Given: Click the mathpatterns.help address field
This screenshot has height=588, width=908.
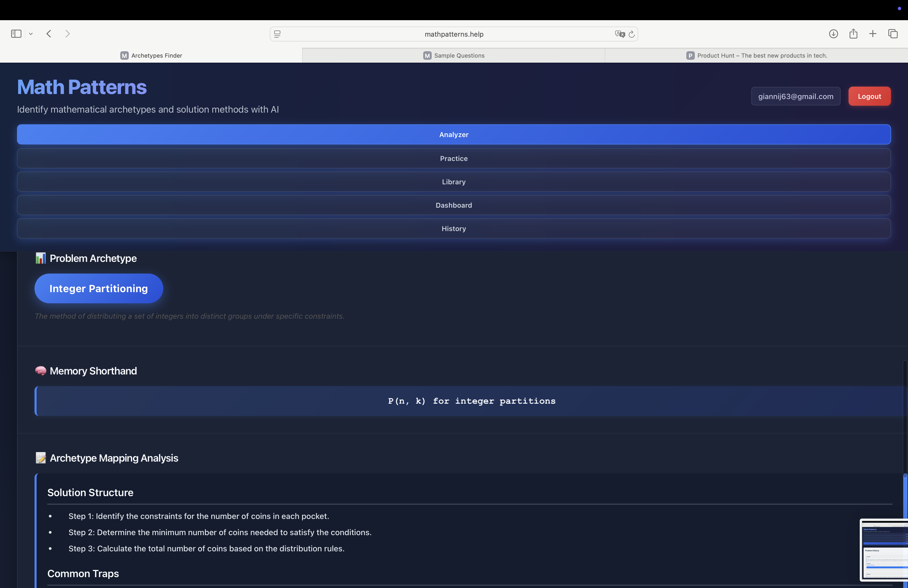Looking at the screenshot, I should [454, 34].
